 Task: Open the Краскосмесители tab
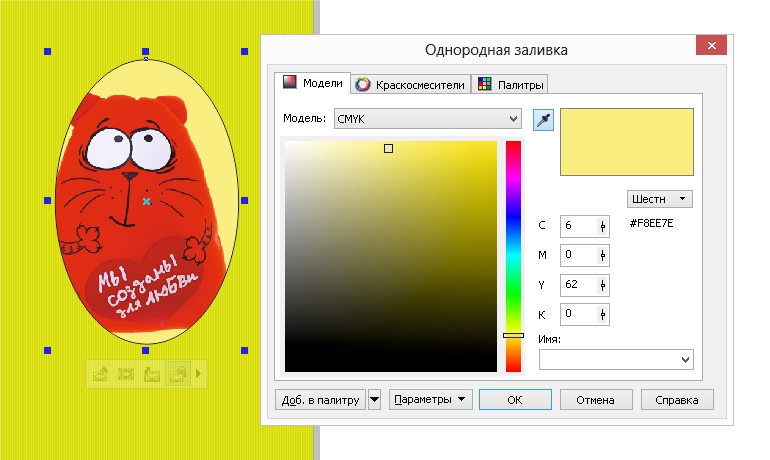coord(411,85)
